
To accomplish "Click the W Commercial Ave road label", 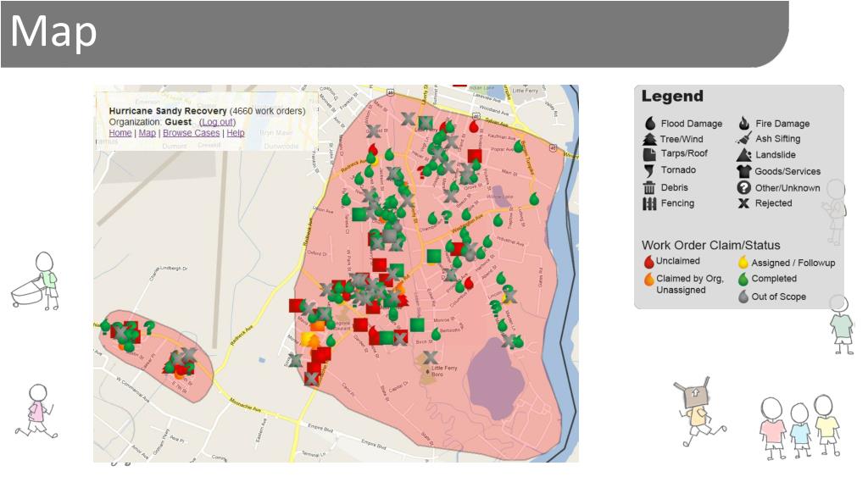I will (132, 389).
